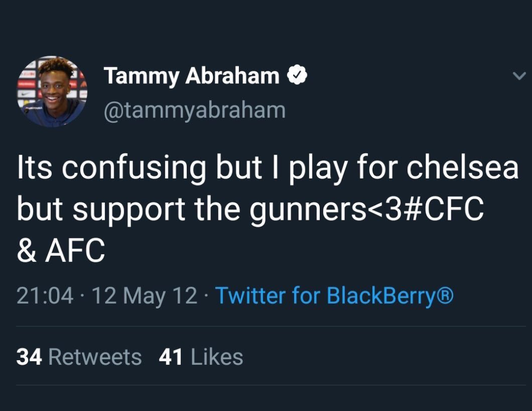Open the "Twitter for BlackBerry" source link
Screen dimensions: 532x411
(328, 296)
